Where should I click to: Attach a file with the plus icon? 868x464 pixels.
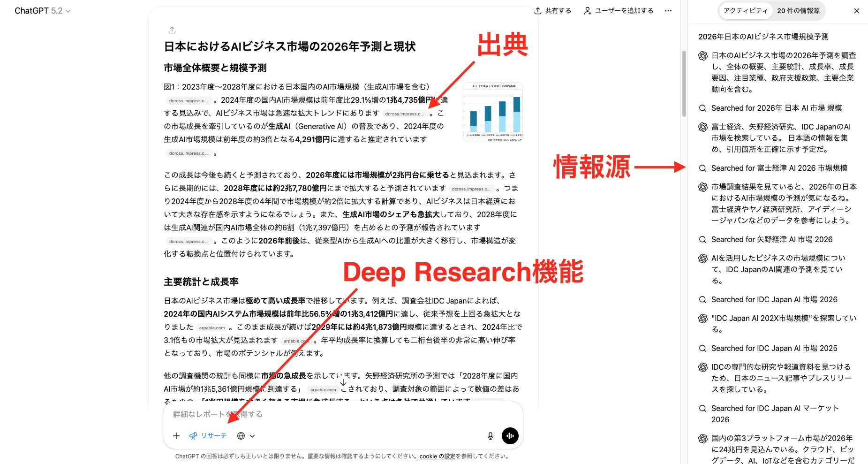pos(176,435)
